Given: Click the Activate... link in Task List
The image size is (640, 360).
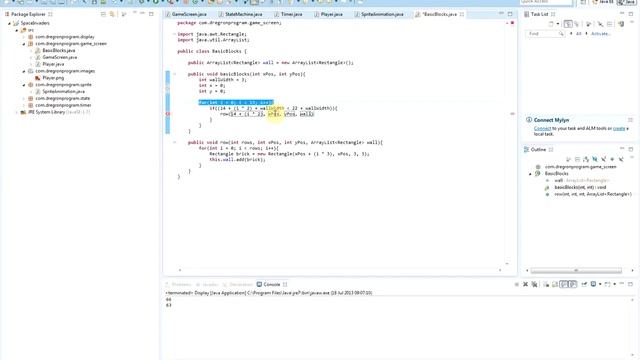Looking at the screenshot, I should point(601,34).
